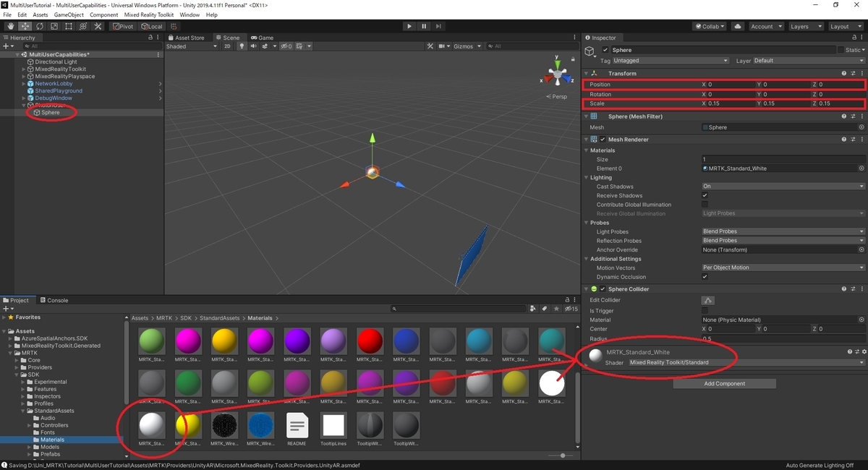Toggle Sphere active checkbox in Inspector
The image size is (868, 470).
[605, 50]
